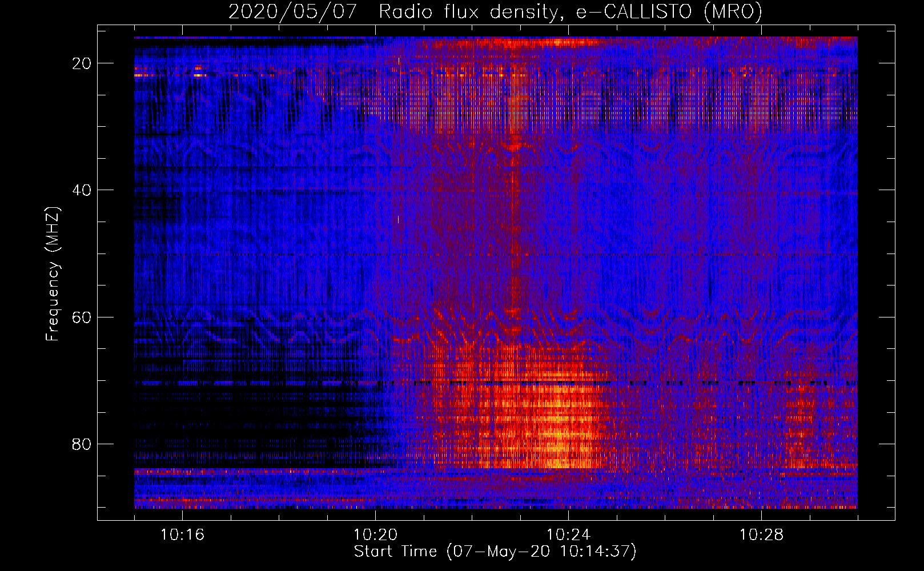Click the '10:16' time tick label
The image size is (924, 571).
click(x=182, y=535)
